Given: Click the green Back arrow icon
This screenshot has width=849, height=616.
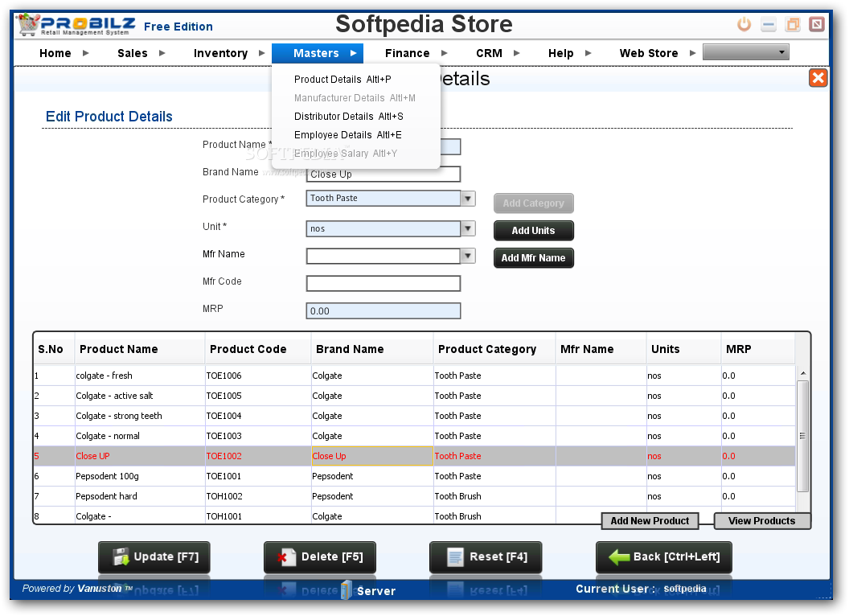Looking at the screenshot, I should point(619,556).
